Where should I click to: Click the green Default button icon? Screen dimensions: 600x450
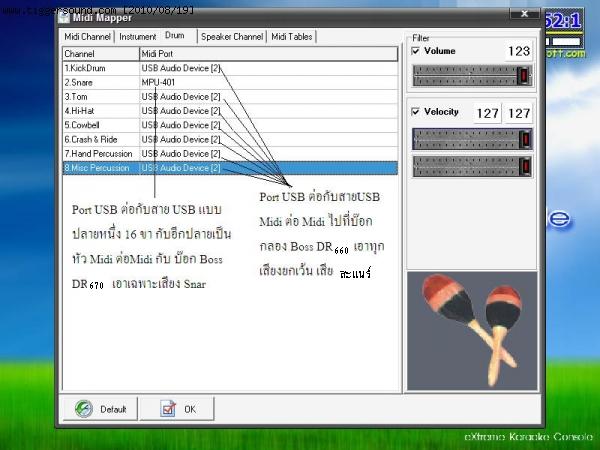tap(83, 409)
